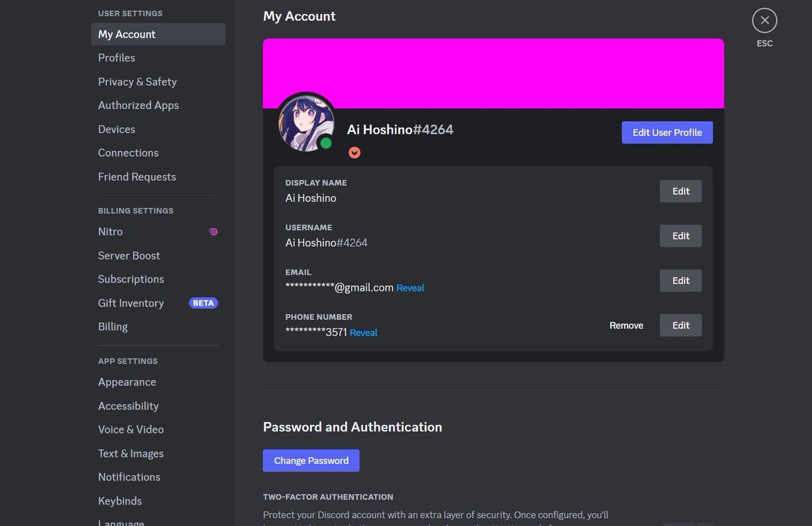Select Server Boost
The height and width of the screenshot is (526, 812).
pos(158,256)
